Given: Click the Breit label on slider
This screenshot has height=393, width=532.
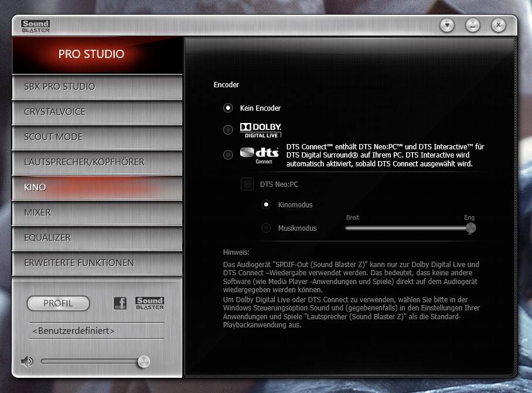Looking at the screenshot, I should (353, 217).
